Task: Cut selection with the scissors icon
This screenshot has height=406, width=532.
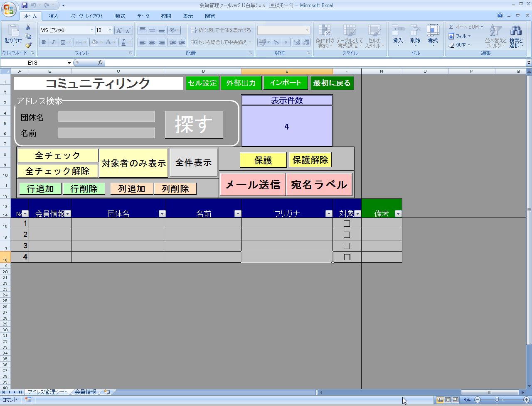Action: [28, 28]
